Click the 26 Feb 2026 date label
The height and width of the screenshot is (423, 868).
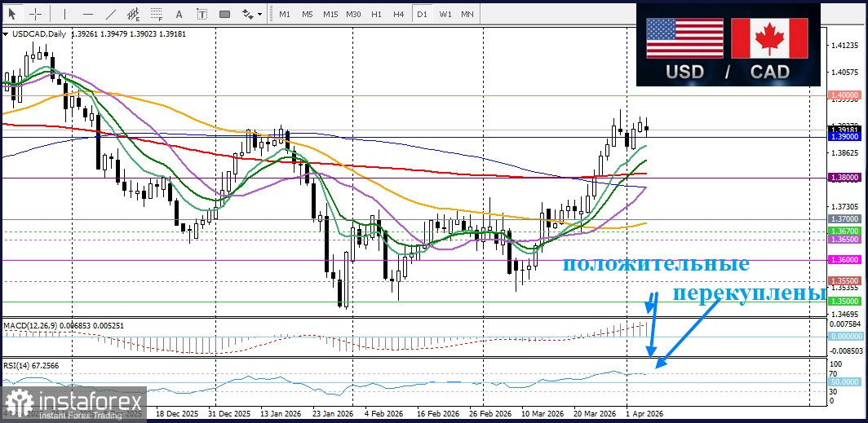click(x=492, y=413)
